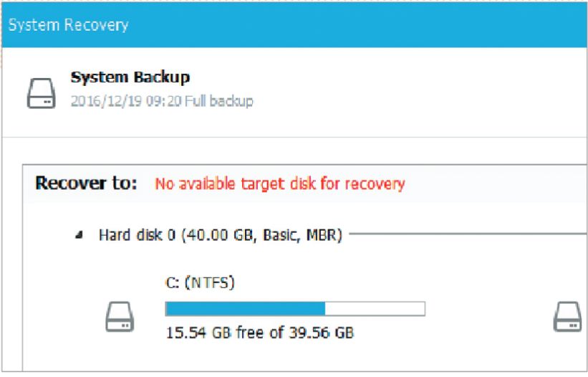588x377 pixels.
Task: Click the blank header area right of System Backup
Action: (x=415, y=90)
